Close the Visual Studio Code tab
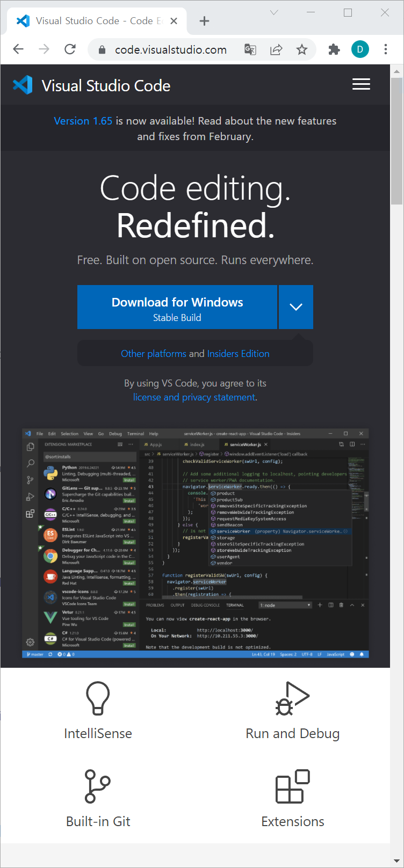This screenshot has height=868, width=404. [x=174, y=21]
